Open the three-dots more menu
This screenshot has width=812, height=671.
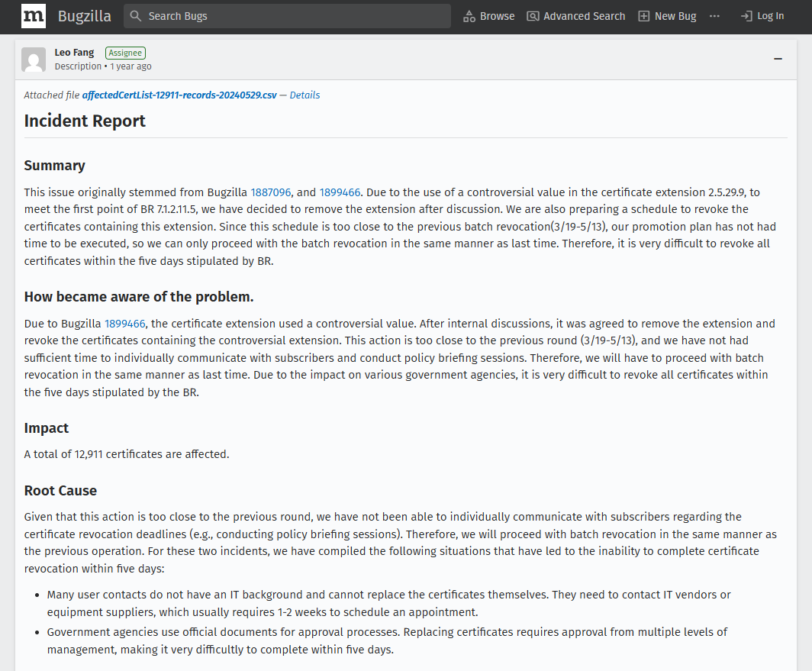(714, 16)
